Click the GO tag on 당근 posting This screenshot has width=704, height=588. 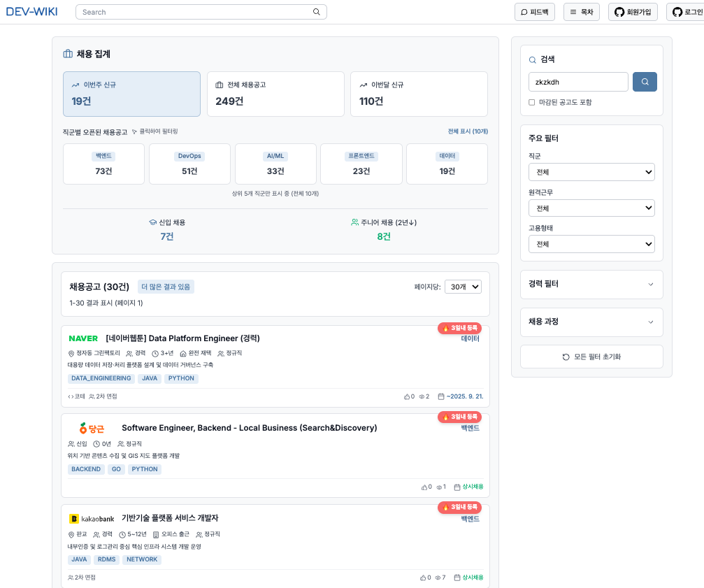tap(116, 469)
